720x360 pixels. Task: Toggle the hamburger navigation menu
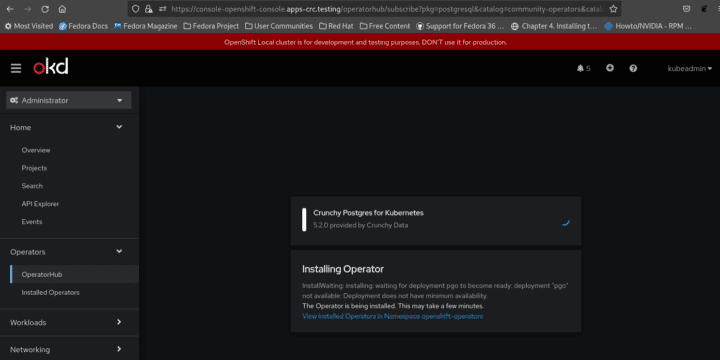[x=16, y=68]
